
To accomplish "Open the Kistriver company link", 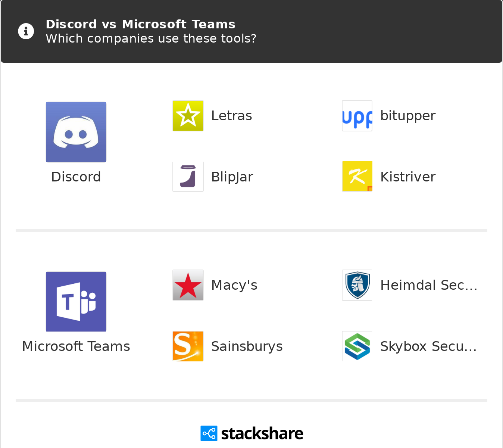I will click(408, 177).
